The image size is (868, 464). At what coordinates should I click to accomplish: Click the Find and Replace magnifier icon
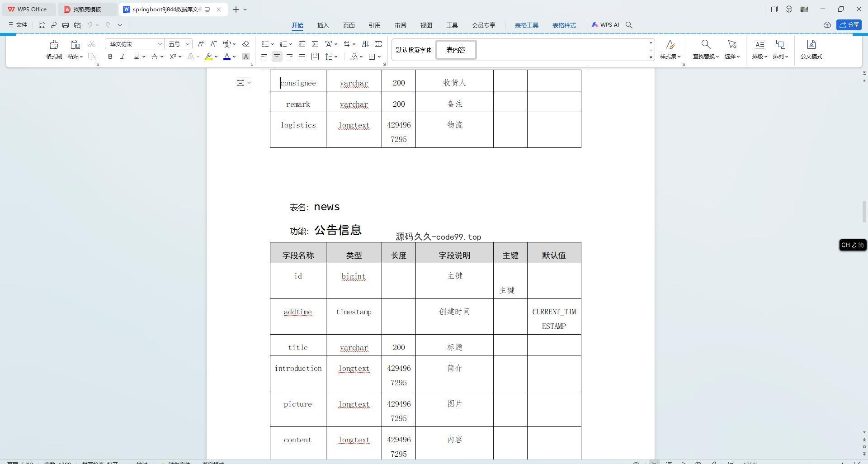pos(705,44)
